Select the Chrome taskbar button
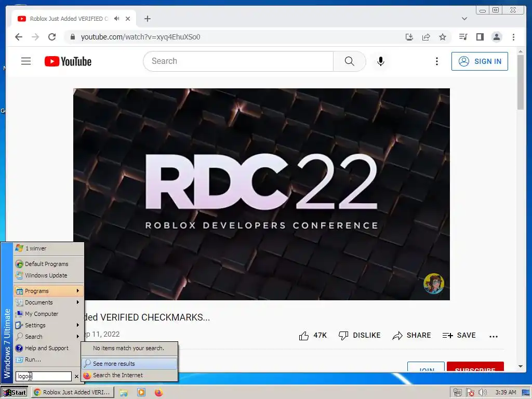The height and width of the screenshot is (399, 532). [73, 392]
